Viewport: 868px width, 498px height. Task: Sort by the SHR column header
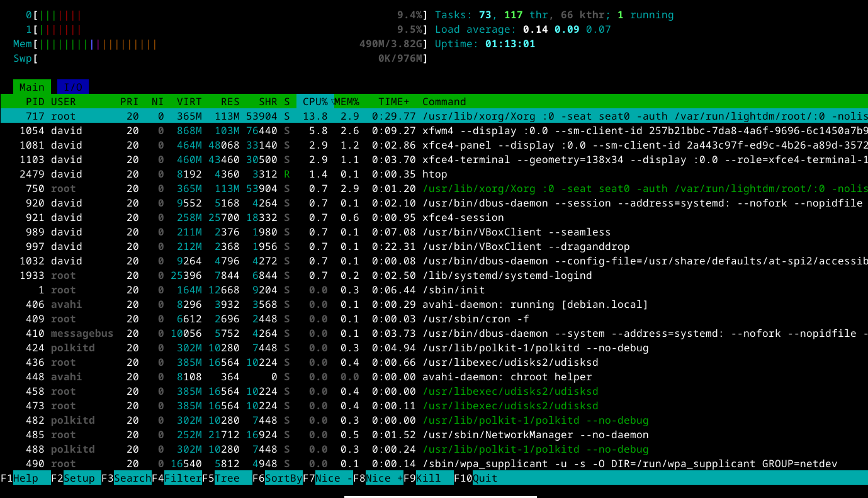(268, 101)
